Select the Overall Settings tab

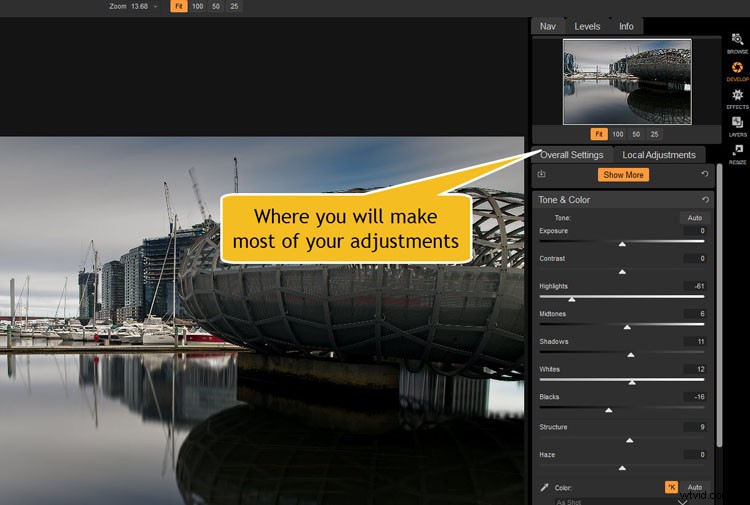point(572,154)
